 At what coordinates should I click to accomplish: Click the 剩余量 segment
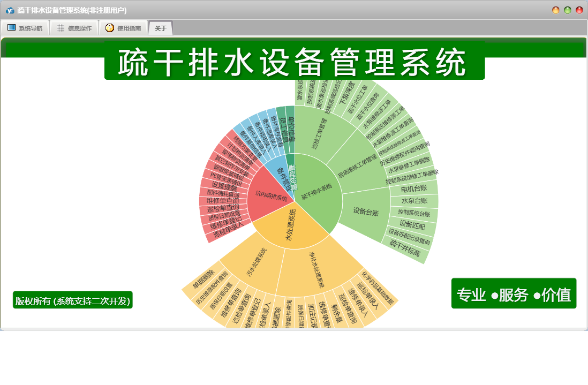tap(336, 313)
